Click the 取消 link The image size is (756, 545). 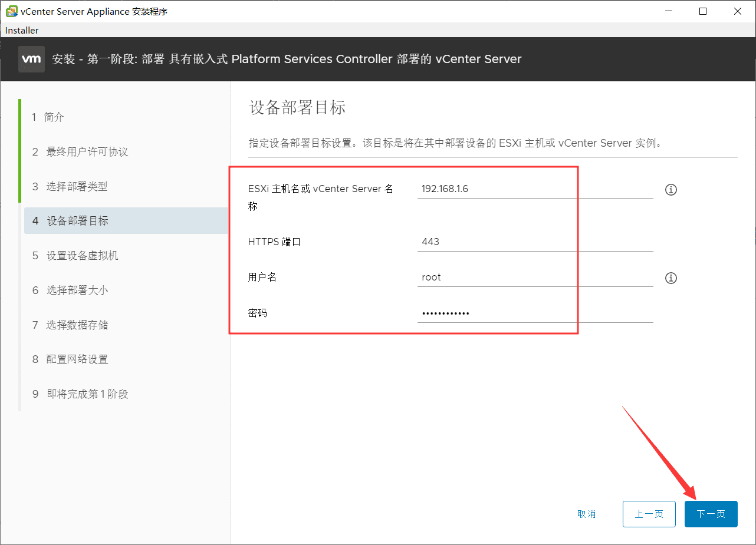tap(587, 514)
